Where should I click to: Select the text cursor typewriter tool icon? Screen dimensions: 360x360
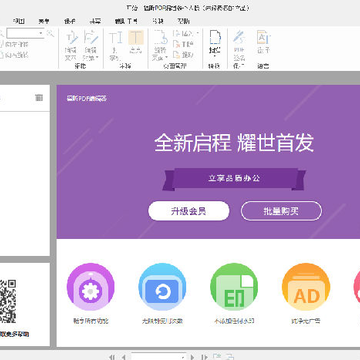pyautogui.click(x=116, y=37)
